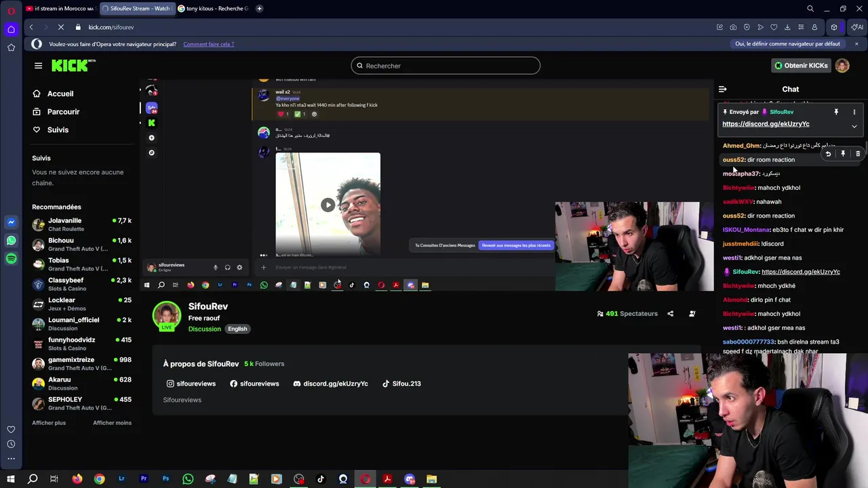Open the Opera home start page icon

click(11, 29)
